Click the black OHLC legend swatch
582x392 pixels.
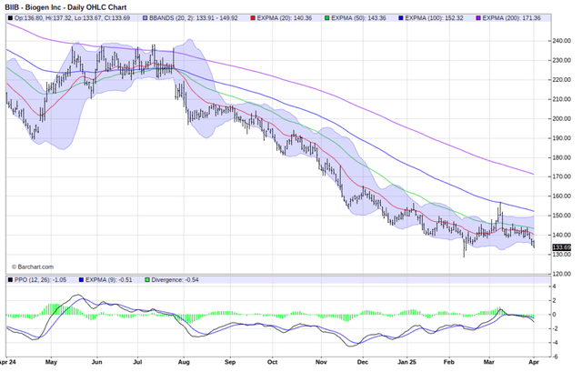tap(10, 18)
